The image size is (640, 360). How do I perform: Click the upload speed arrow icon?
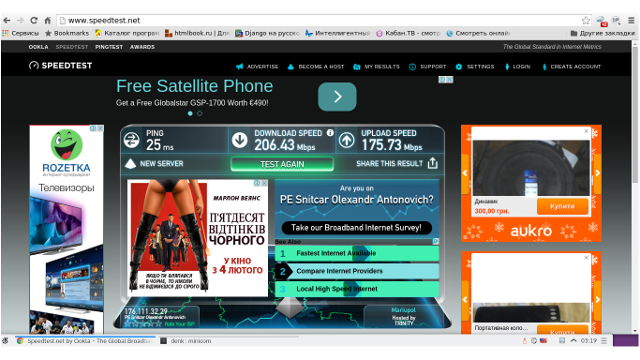[347, 140]
